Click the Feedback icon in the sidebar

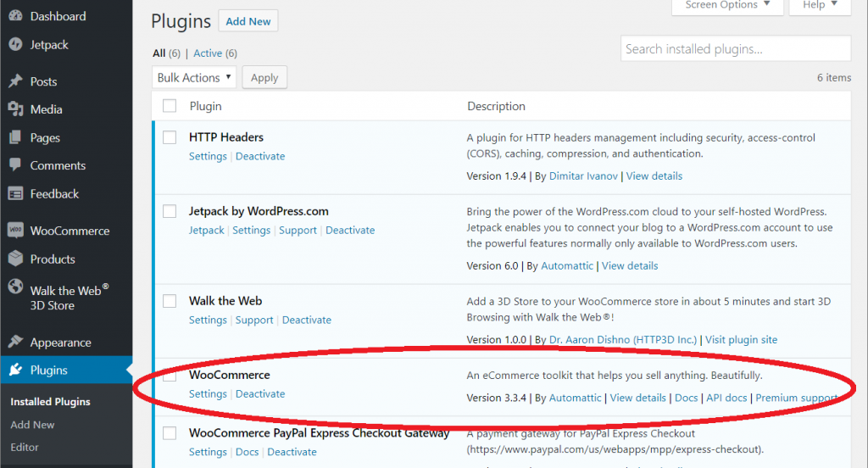coord(15,194)
